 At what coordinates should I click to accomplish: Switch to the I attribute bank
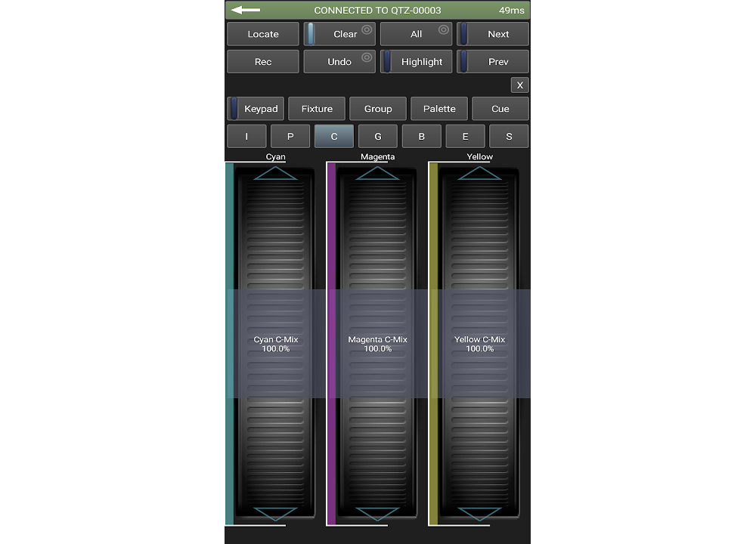[x=246, y=136]
